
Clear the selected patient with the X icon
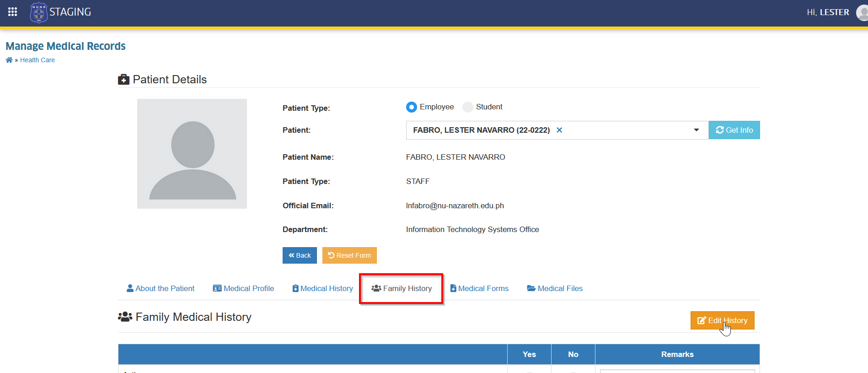pyautogui.click(x=559, y=130)
